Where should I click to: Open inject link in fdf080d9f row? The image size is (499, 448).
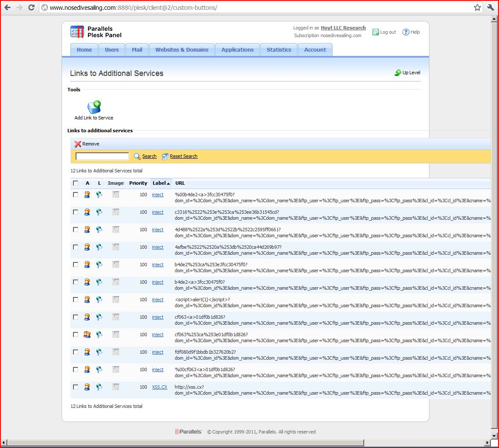[158, 352]
